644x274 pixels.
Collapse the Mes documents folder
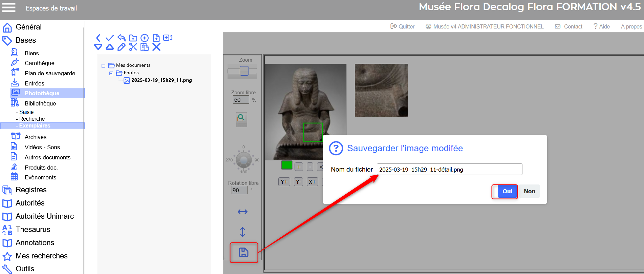click(104, 66)
